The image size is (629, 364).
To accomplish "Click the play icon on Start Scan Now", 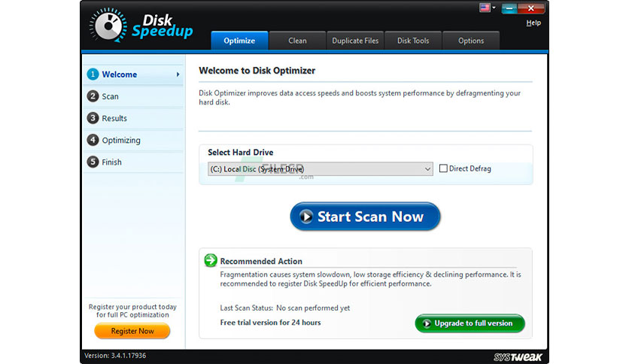I will (x=306, y=217).
